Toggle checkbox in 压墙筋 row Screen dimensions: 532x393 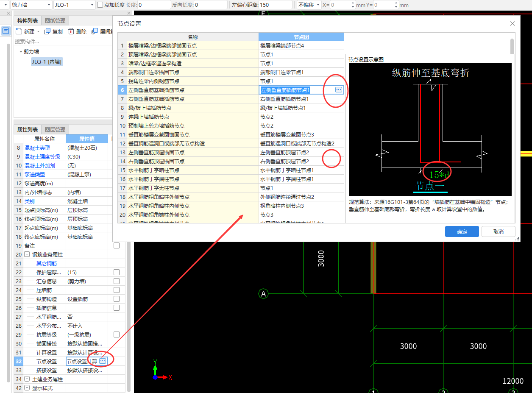click(x=117, y=290)
